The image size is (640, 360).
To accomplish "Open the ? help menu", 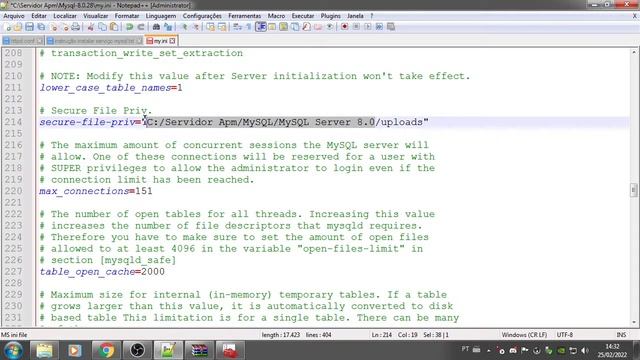I will [x=371, y=16].
